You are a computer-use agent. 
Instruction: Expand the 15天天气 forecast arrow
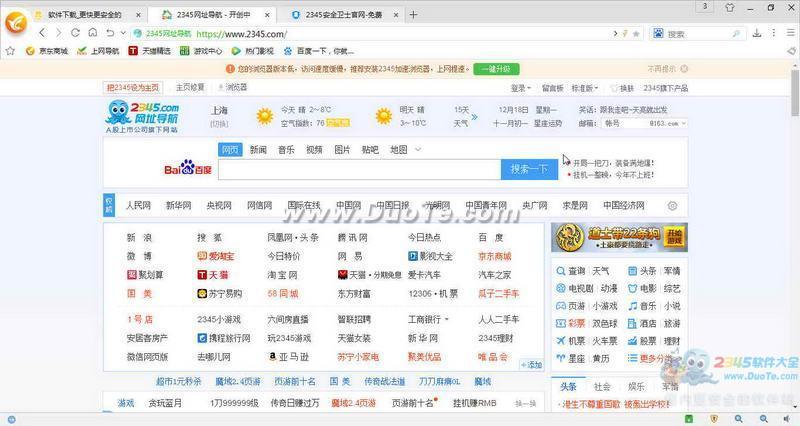point(474,117)
